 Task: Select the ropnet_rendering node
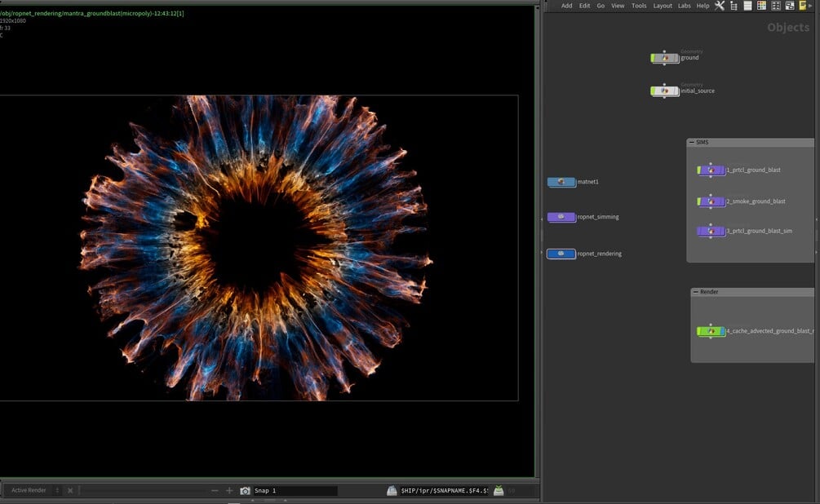pos(561,254)
